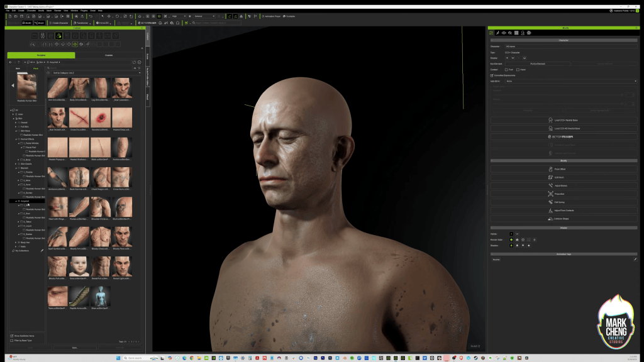Click the Undo arrow icon
This screenshot has height=362, width=644.
click(x=91, y=16)
